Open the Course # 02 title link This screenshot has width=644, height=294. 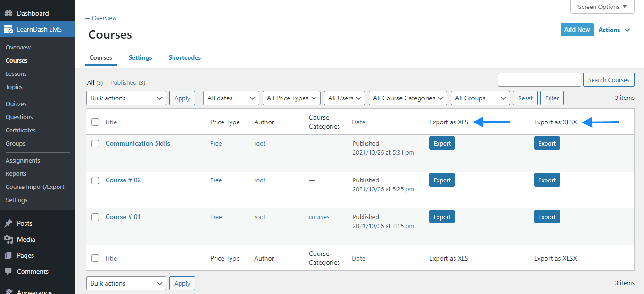(x=123, y=180)
